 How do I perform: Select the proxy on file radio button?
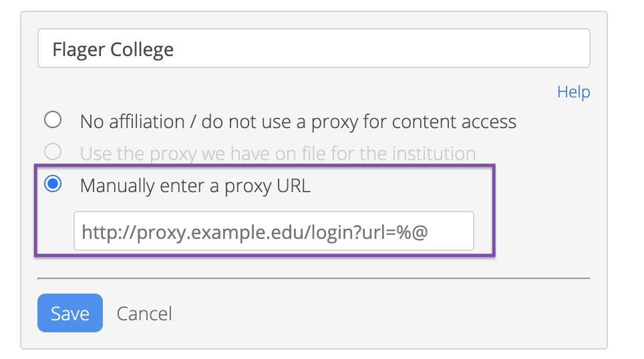53,152
